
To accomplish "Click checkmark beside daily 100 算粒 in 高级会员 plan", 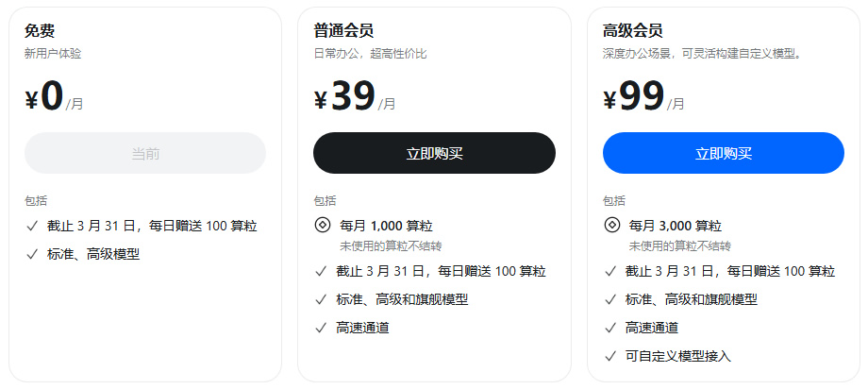I will (611, 271).
